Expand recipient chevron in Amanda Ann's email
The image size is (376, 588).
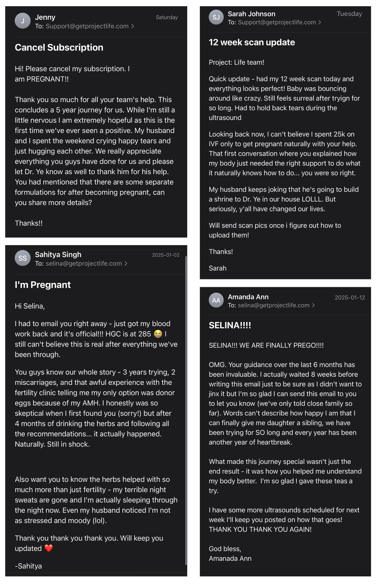[313, 305]
